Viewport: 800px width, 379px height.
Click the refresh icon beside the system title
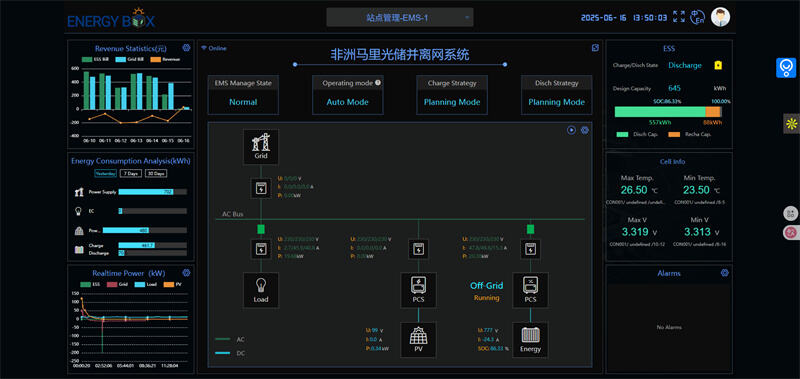click(x=595, y=48)
